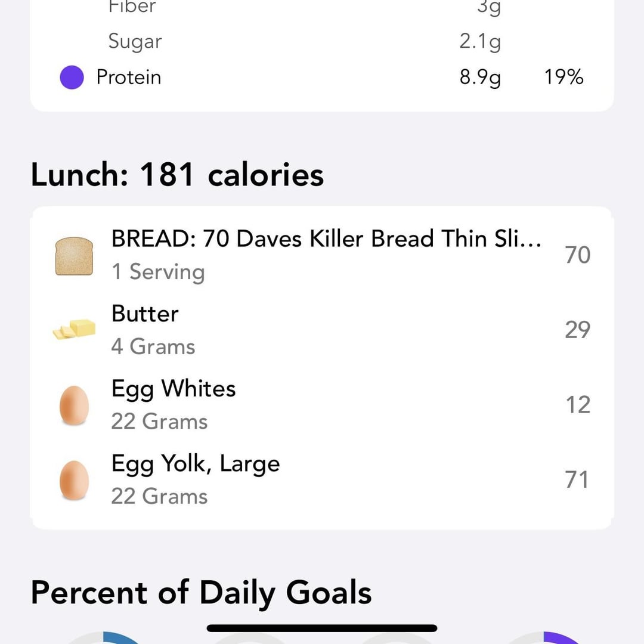Select the egg icon beside Egg Yolk, Large
The image size is (644, 644).
[74, 479]
